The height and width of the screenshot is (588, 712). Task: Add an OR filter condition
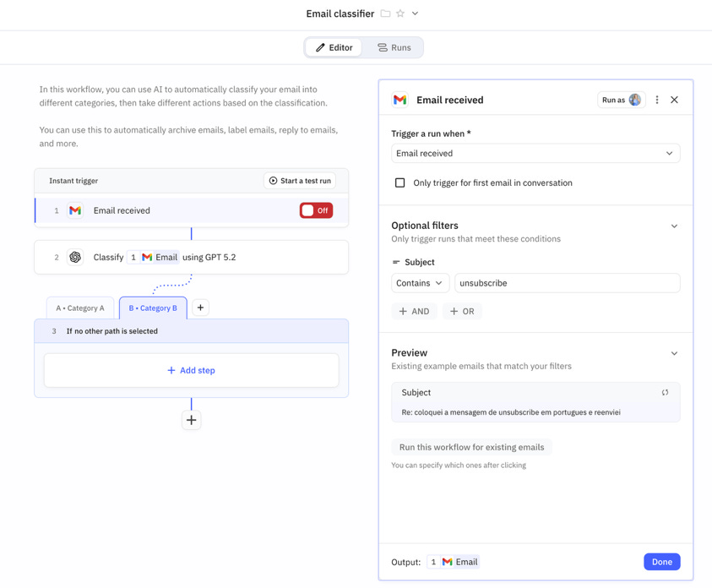click(462, 312)
